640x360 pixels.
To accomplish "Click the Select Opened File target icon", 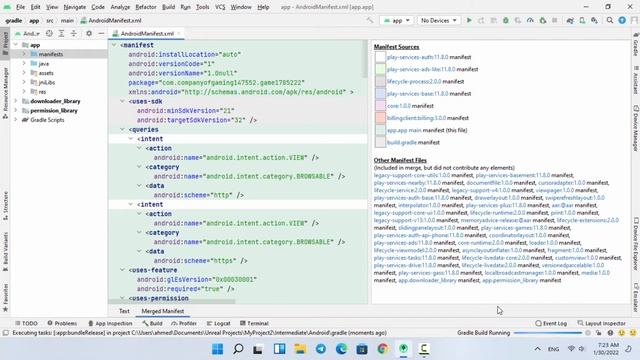I will 49,33.
